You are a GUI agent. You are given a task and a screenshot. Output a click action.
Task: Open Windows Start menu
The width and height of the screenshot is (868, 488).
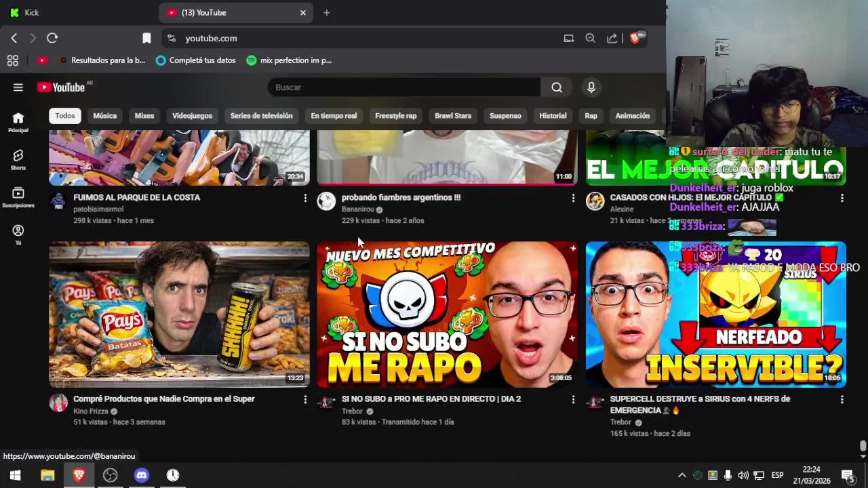[15, 475]
